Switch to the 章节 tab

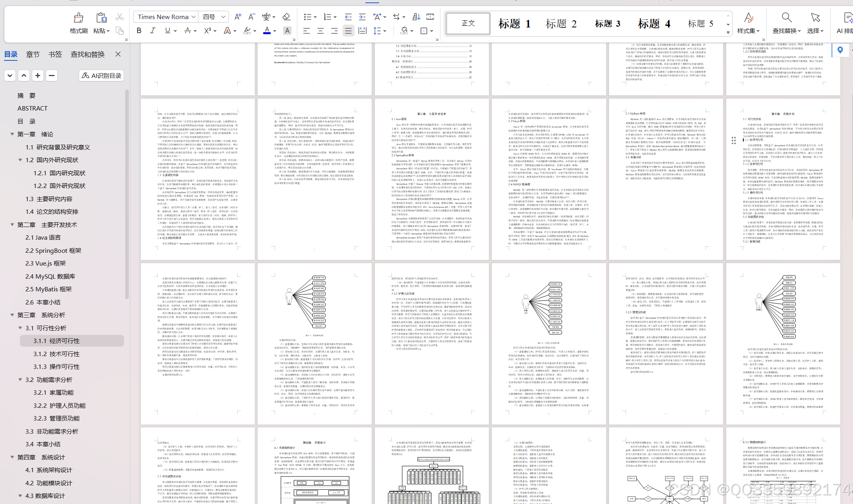[x=33, y=54]
